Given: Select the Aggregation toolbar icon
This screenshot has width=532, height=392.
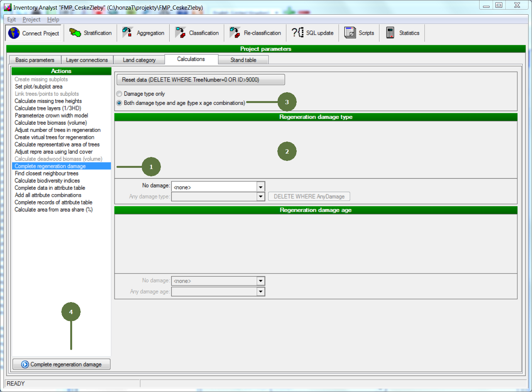Looking at the screenshot, I should pos(128,33).
